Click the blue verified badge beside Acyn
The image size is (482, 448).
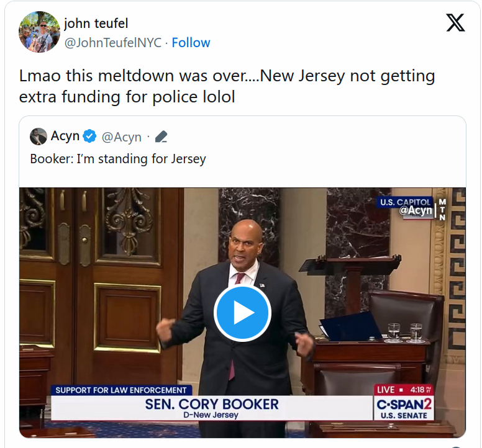point(89,136)
